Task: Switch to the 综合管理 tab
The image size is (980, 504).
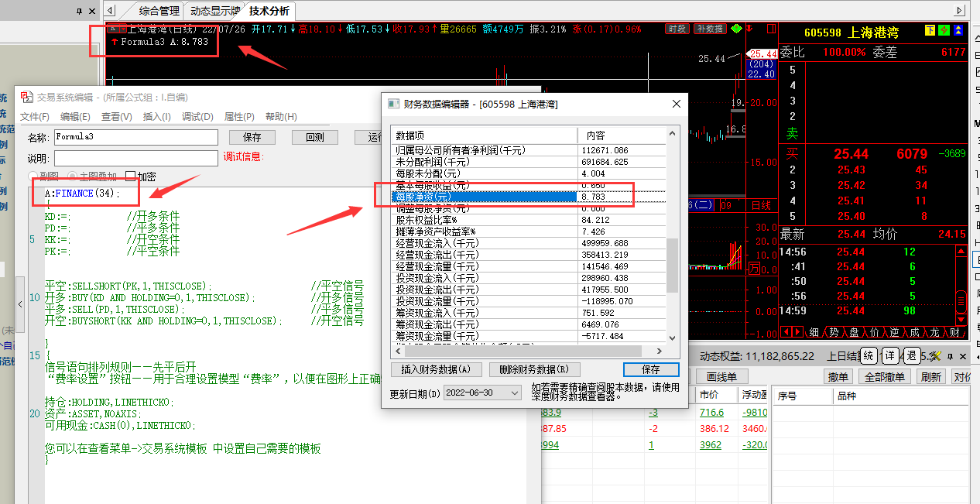Action: pyautogui.click(x=159, y=11)
